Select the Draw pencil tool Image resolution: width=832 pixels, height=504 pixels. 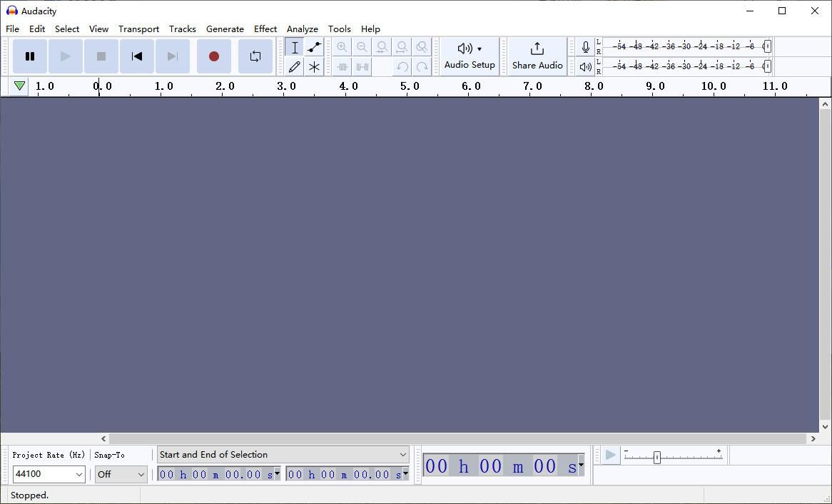[295, 67]
